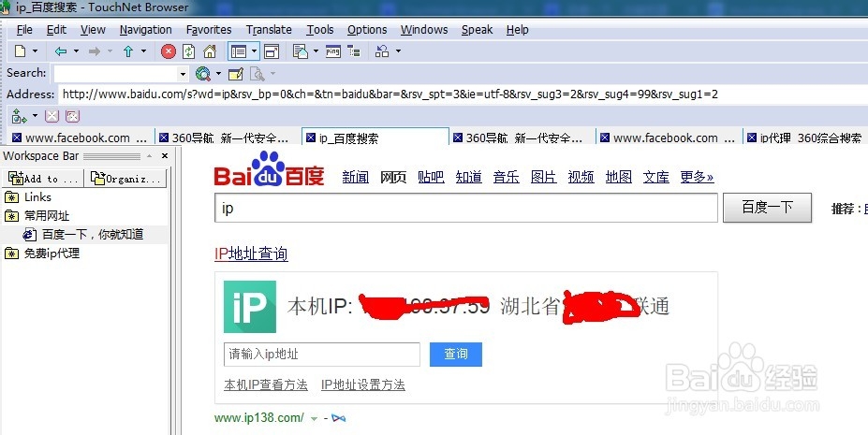Click the globe magnifier search icon

pyautogui.click(x=203, y=74)
